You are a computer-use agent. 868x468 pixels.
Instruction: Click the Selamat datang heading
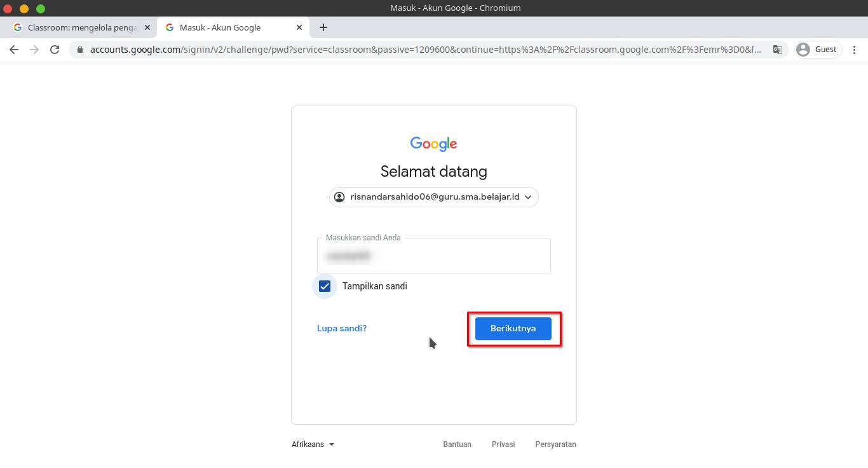click(x=434, y=172)
